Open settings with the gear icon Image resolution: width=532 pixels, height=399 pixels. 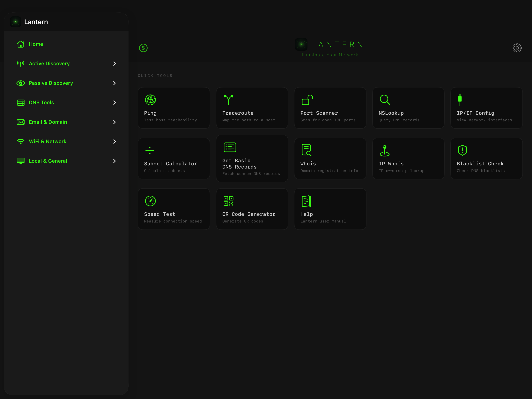click(517, 48)
